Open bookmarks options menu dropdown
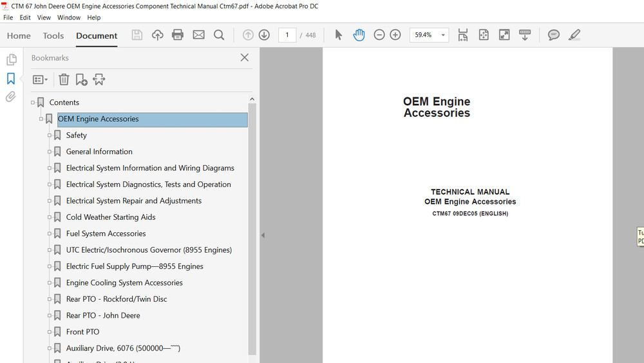This screenshot has width=644, height=363. pos(40,79)
